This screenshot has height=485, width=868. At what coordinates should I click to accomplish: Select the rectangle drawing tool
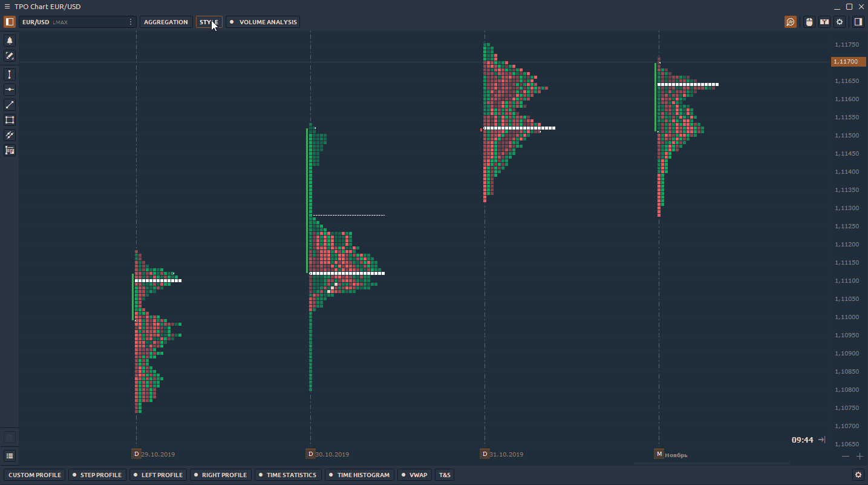[x=10, y=120]
